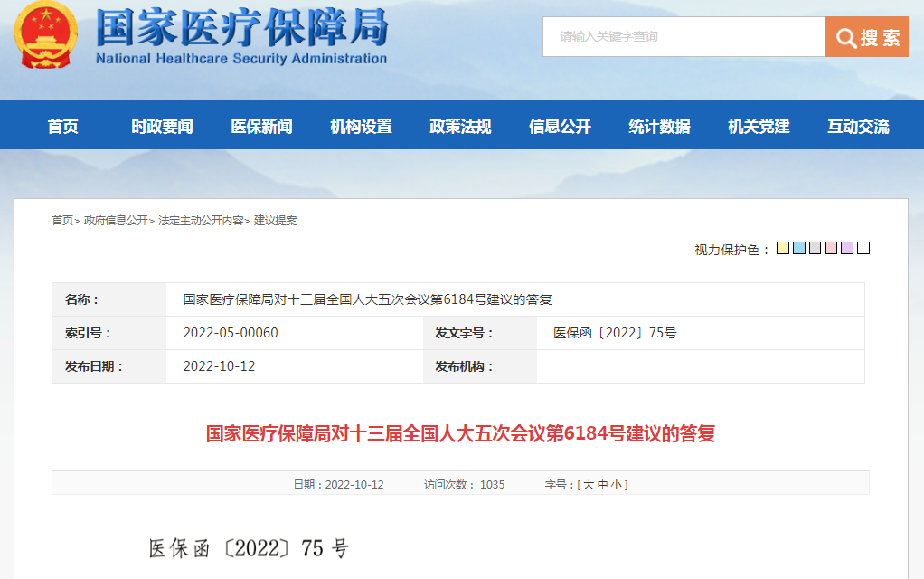Open the 医保新闻 navigation item
Viewport: 924px width, 579px height.
click(261, 126)
